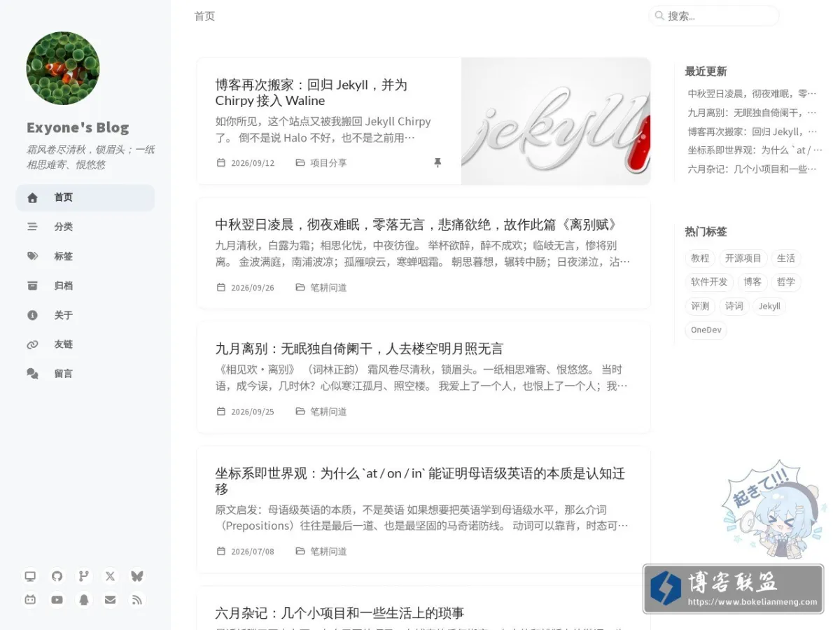Click the email envelope icon
The image size is (840, 630).
[110, 600]
